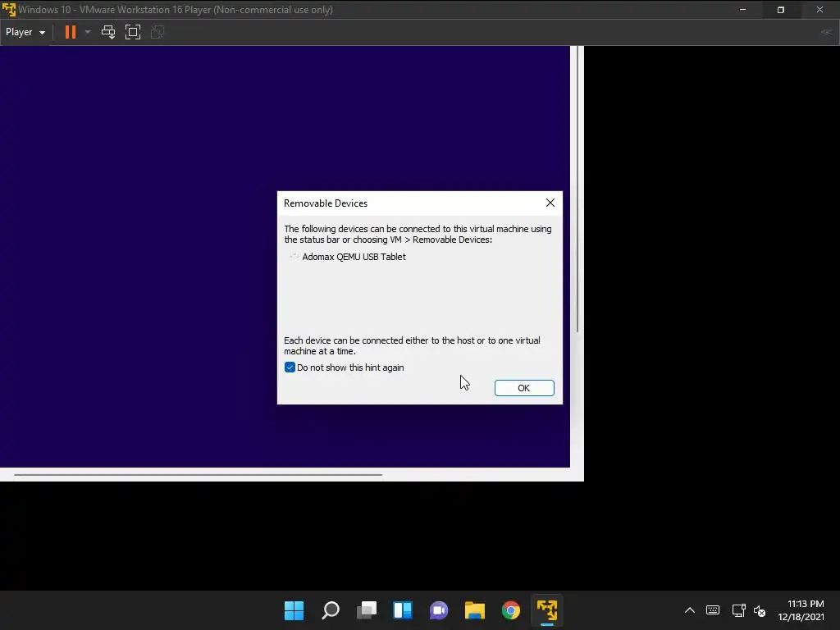Restore down the VMware Player window
Viewport: 840px width, 630px height.
click(x=781, y=10)
